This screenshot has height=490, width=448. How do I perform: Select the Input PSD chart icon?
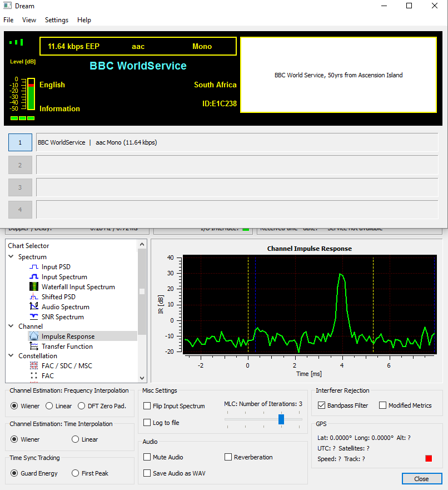(x=34, y=267)
